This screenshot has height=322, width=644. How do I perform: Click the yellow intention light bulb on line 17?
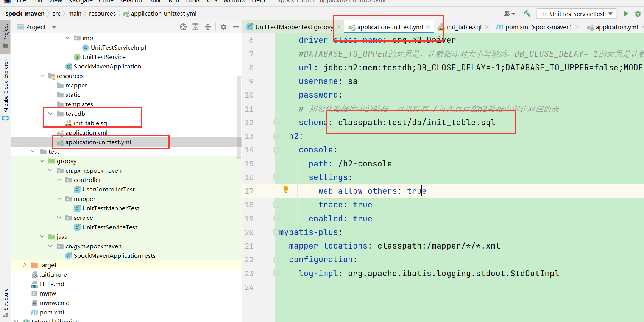tap(286, 189)
